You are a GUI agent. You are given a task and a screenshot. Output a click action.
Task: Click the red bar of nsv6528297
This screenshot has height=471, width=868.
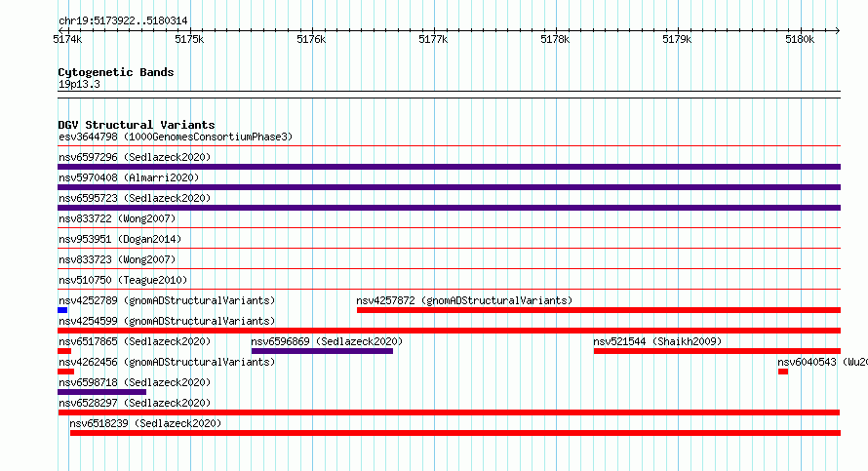pyautogui.click(x=449, y=412)
